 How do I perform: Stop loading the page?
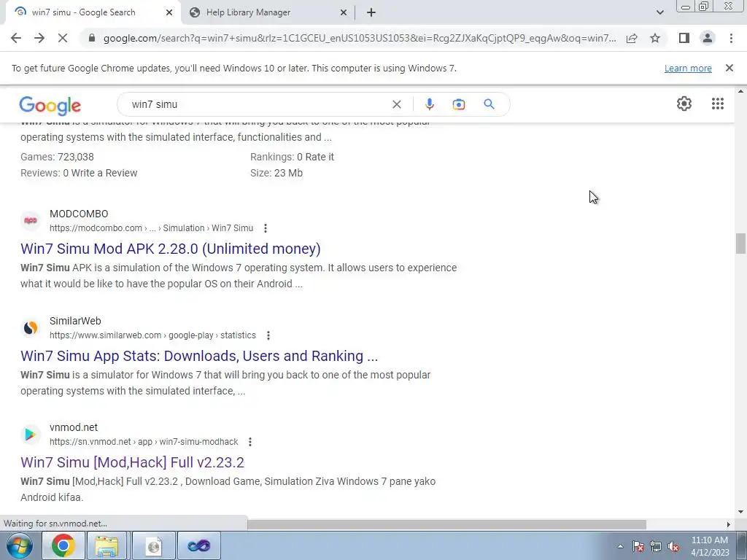pyautogui.click(x=63, y=38)
